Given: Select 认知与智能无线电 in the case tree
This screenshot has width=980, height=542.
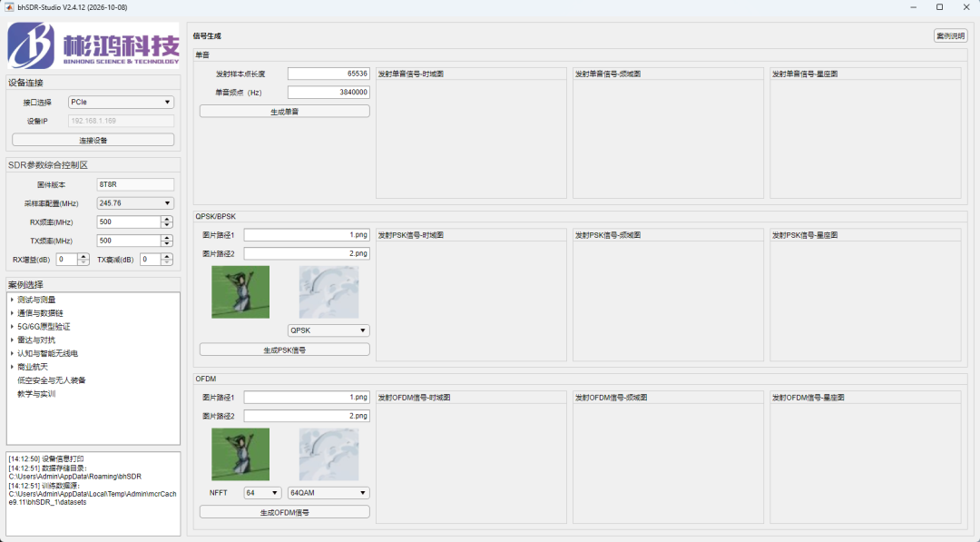Looking at the screenshot, I should [47, 353].
